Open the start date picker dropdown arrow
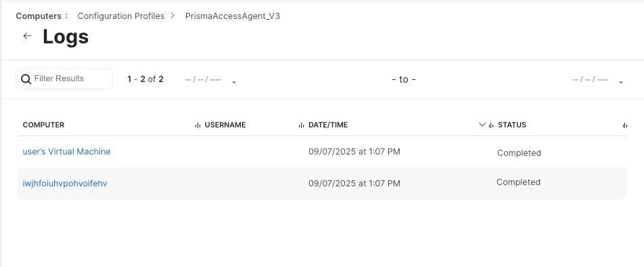The width and height of the screenshot is (644, 267). (233, 83)
